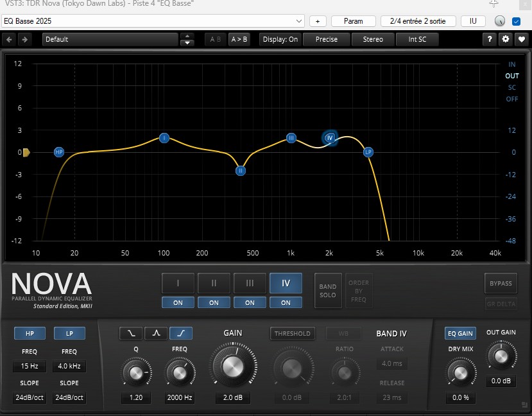Screen dimensions: 532x416
Task: Toggle the LP filter button
Action: pos(69,334)
